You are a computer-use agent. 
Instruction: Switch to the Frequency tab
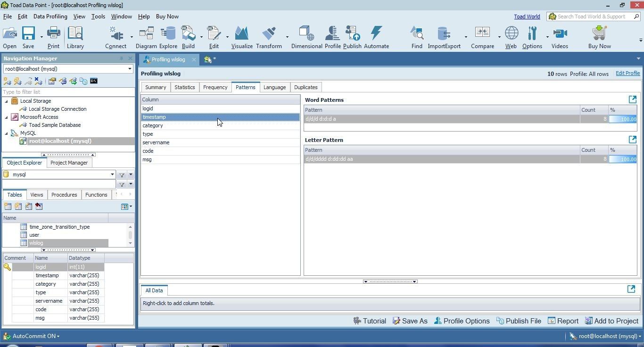point(215,87)
